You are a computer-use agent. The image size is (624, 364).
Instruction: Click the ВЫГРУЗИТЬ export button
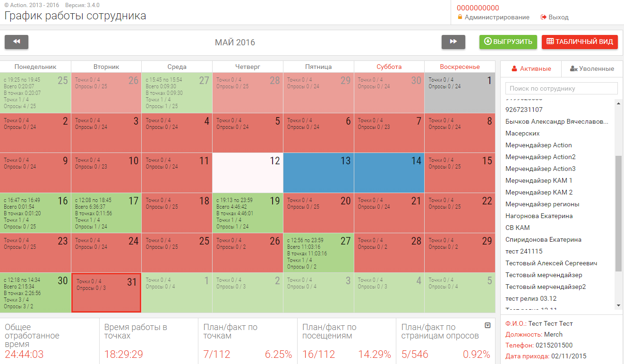point(508,42)
